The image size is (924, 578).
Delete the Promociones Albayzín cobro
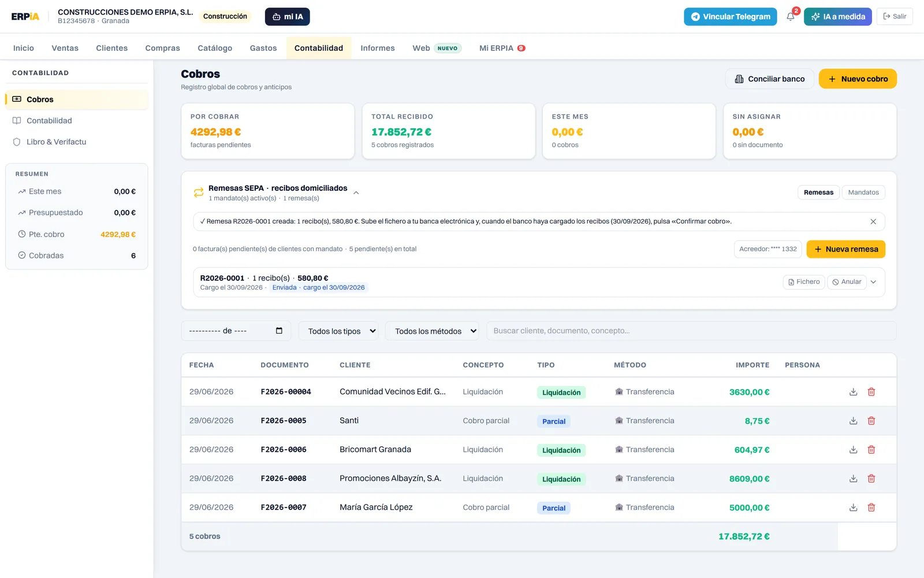click(x=871, y=479)
